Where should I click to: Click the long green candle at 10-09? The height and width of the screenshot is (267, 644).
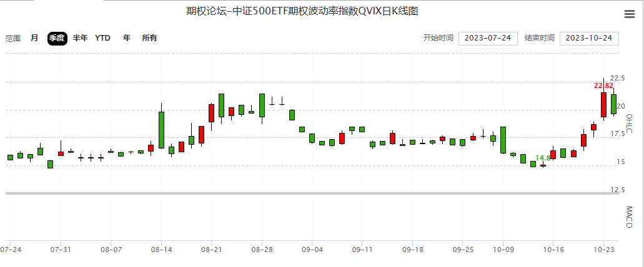tap(503, 140)
